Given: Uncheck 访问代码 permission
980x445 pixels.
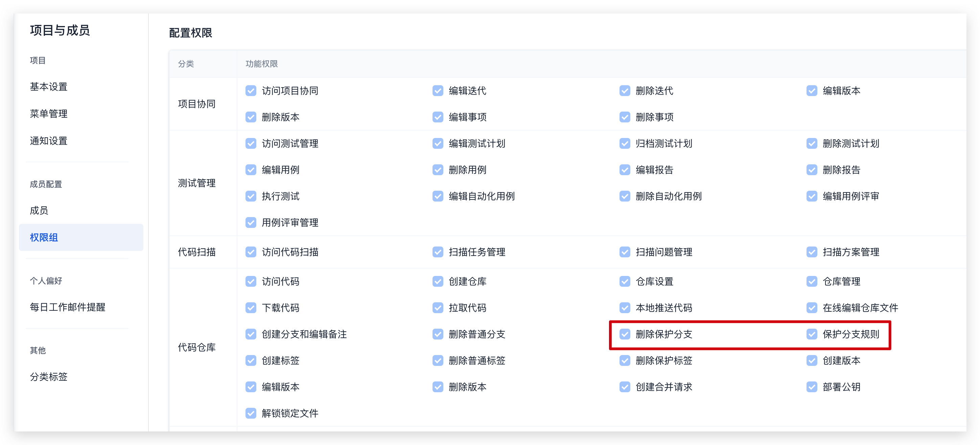Looking at the screenshot, I should coord(251,281).
